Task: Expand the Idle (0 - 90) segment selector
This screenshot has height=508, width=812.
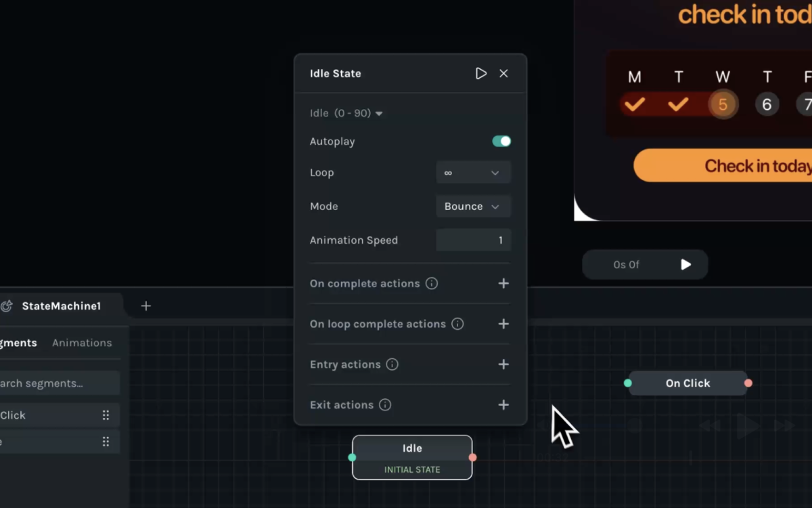Action: tap(346, 113)
